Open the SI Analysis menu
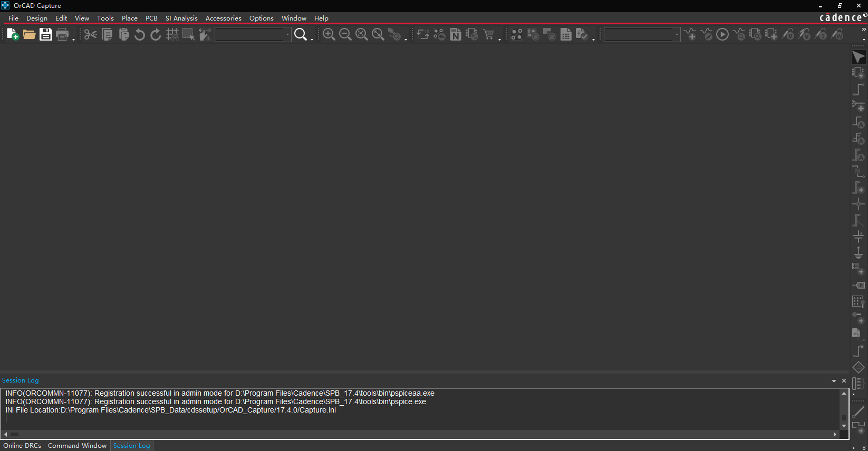 pos(181,18)
